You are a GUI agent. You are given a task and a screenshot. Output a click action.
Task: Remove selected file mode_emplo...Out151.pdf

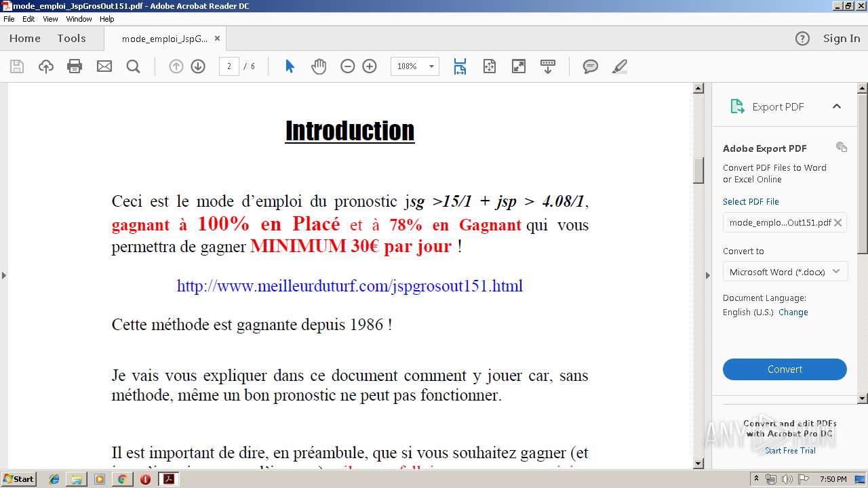pyautogui.click(x=838, y=222)
